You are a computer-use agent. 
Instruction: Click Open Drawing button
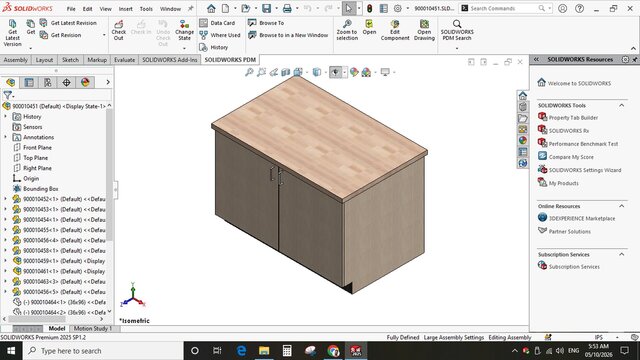pyautogui.click(x=424, y=31)
